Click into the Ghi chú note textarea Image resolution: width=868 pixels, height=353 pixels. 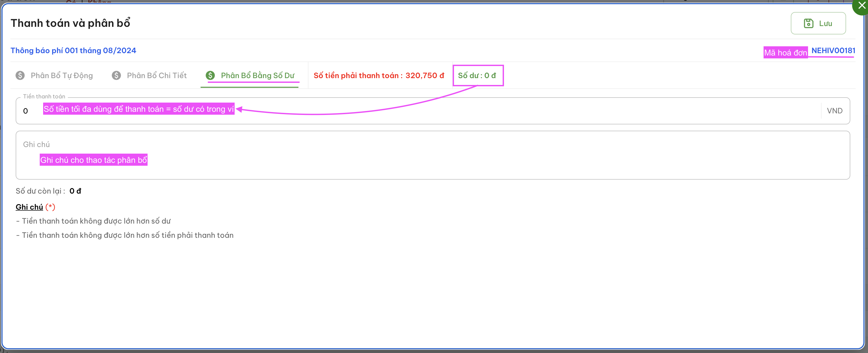pos(433,155)
